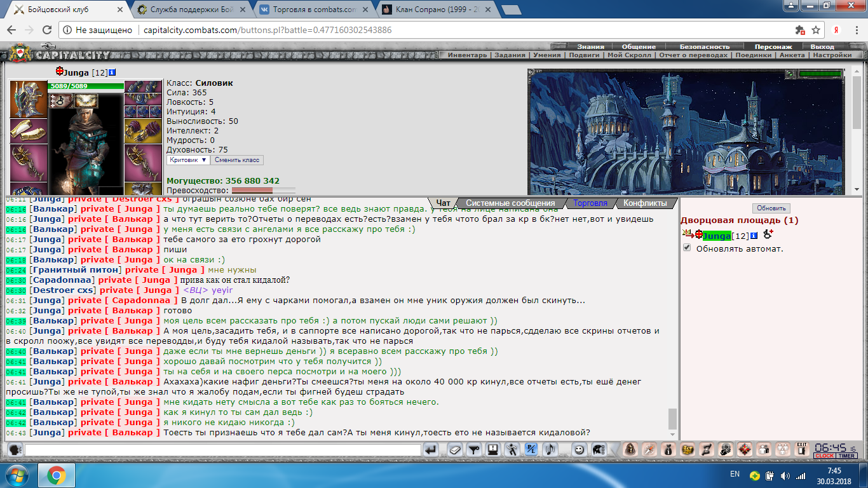Screen dimensions: 868x488
Task: Select the helmet equipment slot
Action: click(x=29, y=99)
